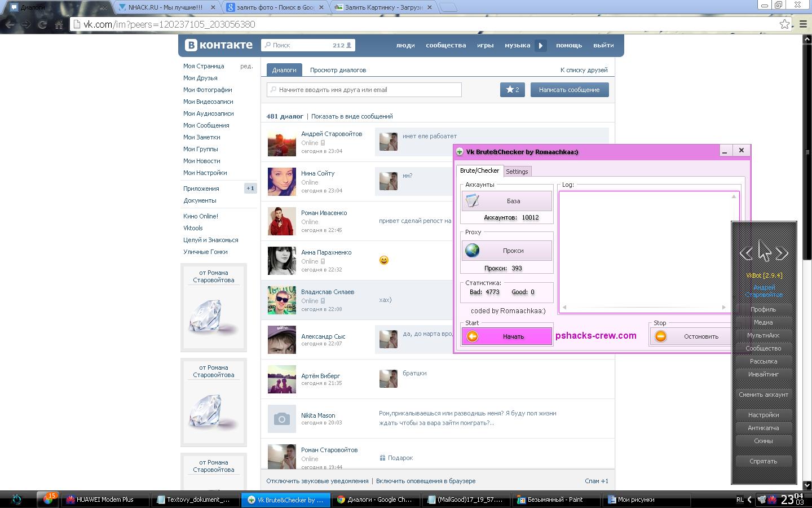Switch to the Залить Картинку tab
812x508 pixels.
[382, 7]
